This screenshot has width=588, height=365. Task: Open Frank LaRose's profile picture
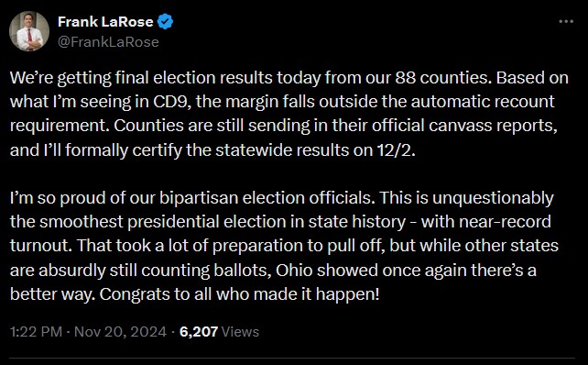(29, 31)
